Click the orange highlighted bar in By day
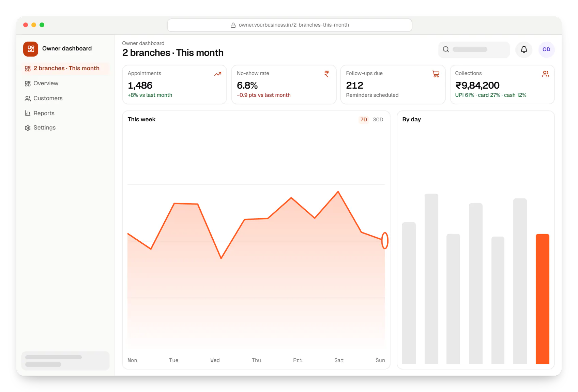The height and width of the screenshot is (392, 578). [x=542, y=299]
